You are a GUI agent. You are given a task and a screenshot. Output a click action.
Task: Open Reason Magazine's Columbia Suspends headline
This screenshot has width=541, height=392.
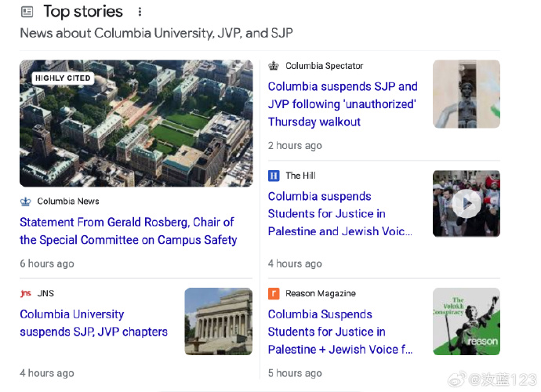coord(339,332)
